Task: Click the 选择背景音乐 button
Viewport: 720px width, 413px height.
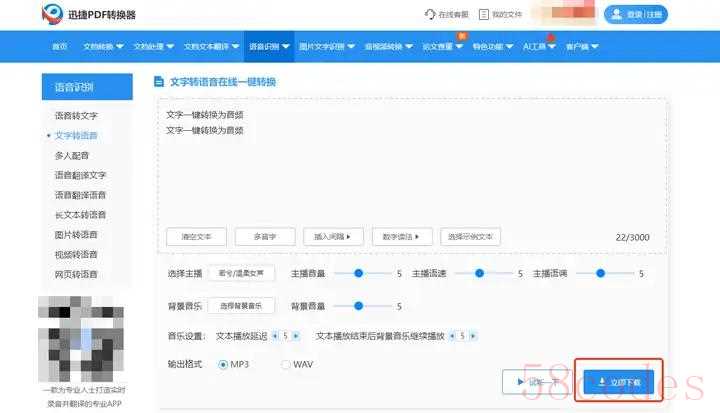Action: tap(241, 306)
